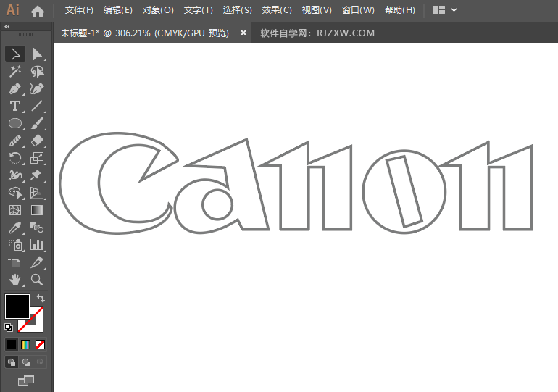
Task: Switch to Draw Behind mode
Action: point(26,362)
